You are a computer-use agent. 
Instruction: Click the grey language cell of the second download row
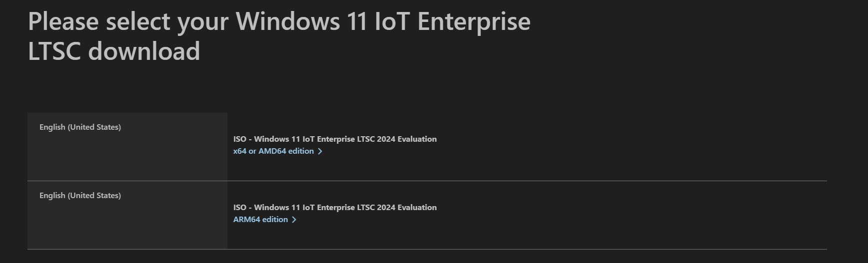127,215
